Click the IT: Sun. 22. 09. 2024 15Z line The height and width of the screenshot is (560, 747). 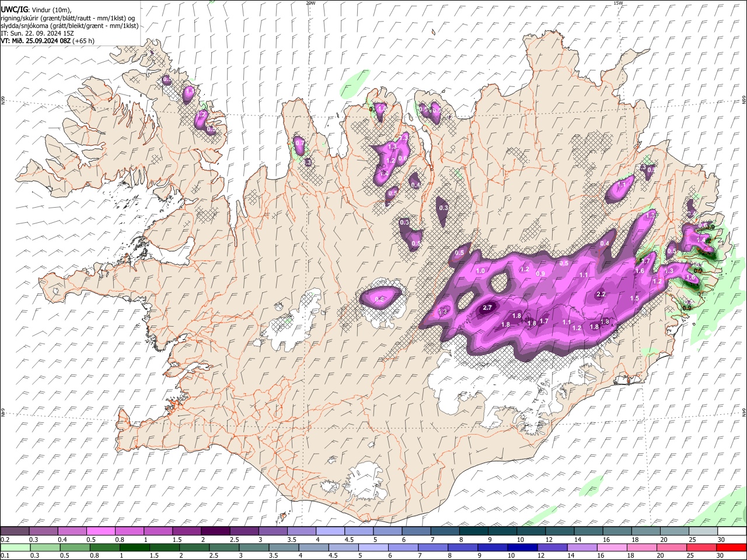pos(37,33)
